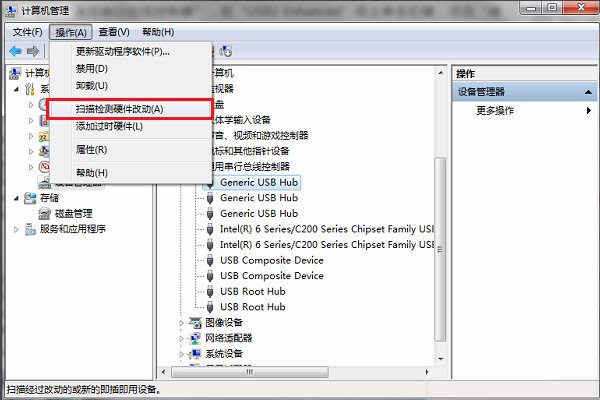Expand the 网络适配器 device category
Screen dimensions: 600x400
[182, 338]
